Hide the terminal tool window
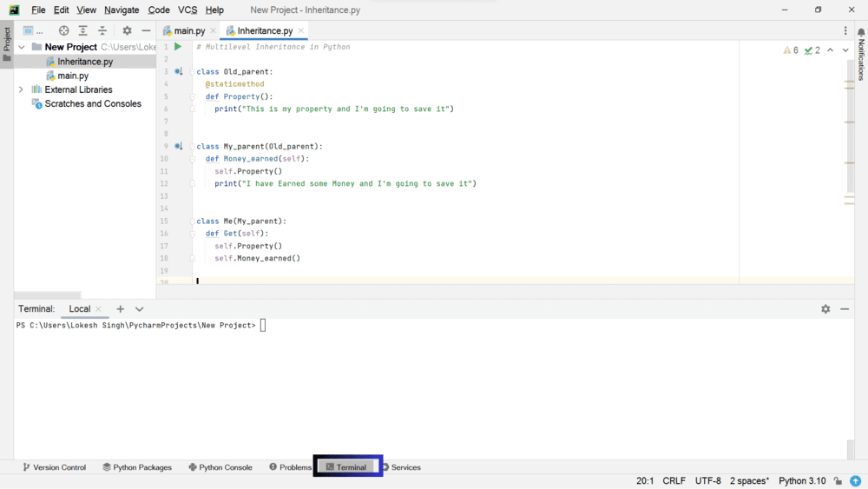Screen dimensions: 868x489 tap(845, 309)
